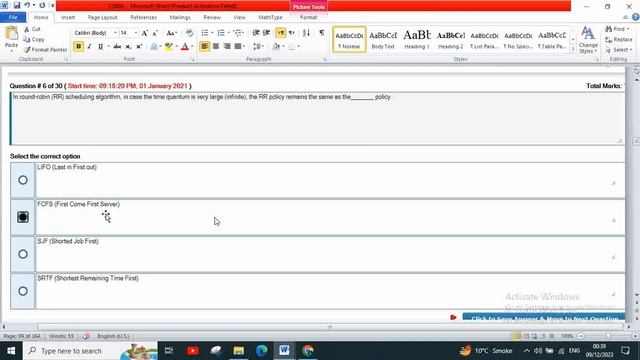Switch to the Insert tab
640x360 pixels.
pyautogui.click(x=68, y=18)
